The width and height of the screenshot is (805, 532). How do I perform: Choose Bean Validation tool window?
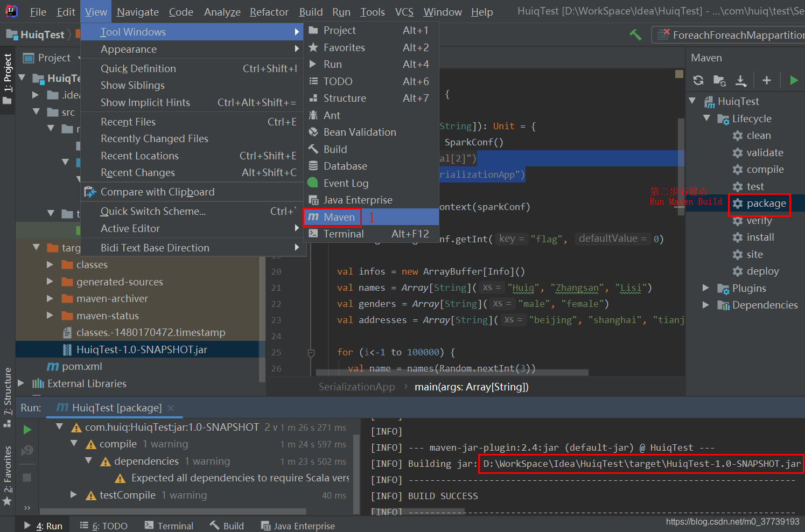372,132
